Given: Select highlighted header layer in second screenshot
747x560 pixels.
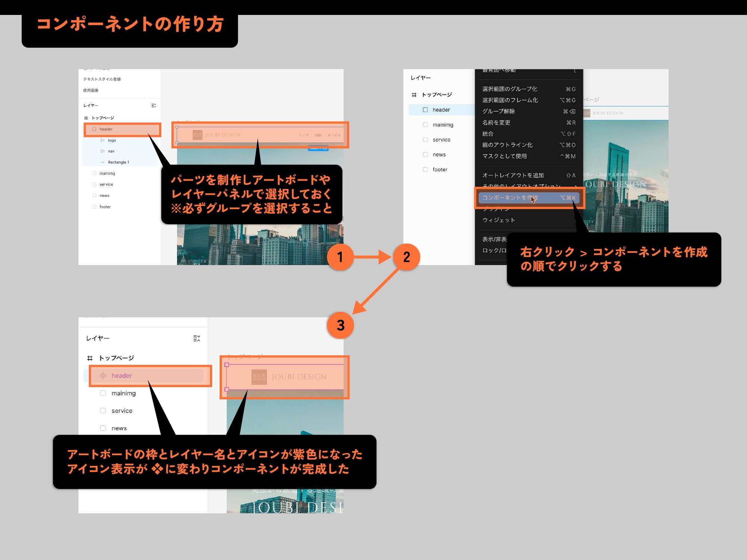Looking at the screenshot, I should point(441,110).
